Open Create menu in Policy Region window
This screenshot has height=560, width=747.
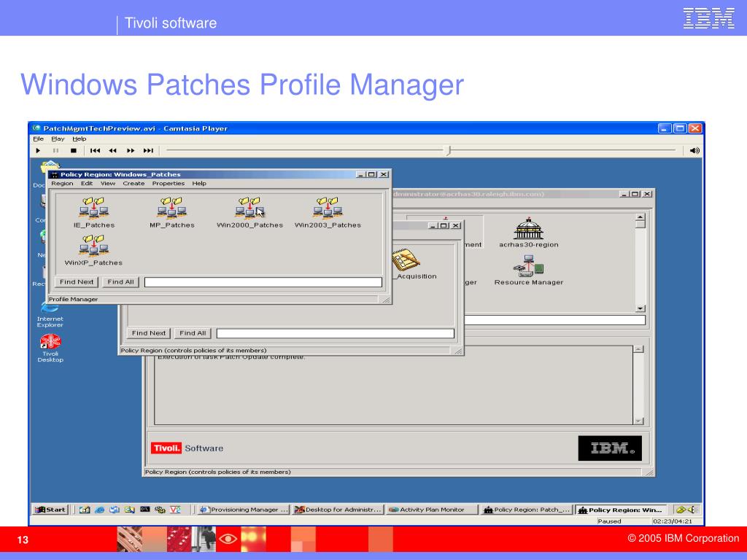click(x=134, y=183)
